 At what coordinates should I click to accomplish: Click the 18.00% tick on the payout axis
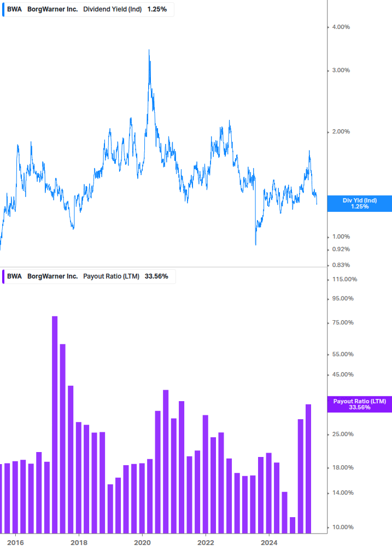tap(343, 467)
